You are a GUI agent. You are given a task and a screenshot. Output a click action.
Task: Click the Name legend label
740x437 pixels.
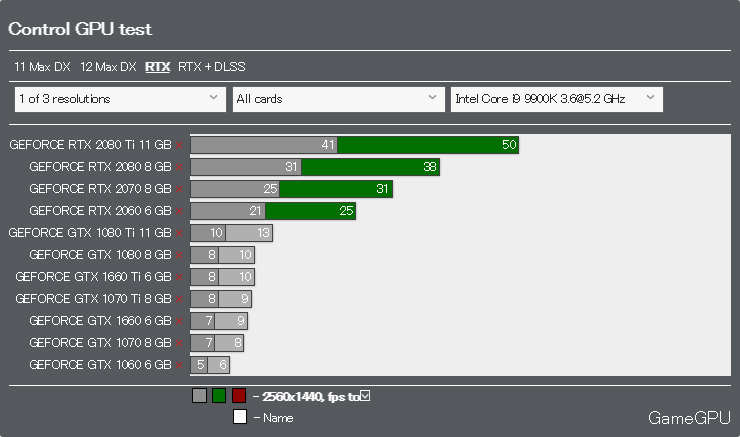coord(278,418)
